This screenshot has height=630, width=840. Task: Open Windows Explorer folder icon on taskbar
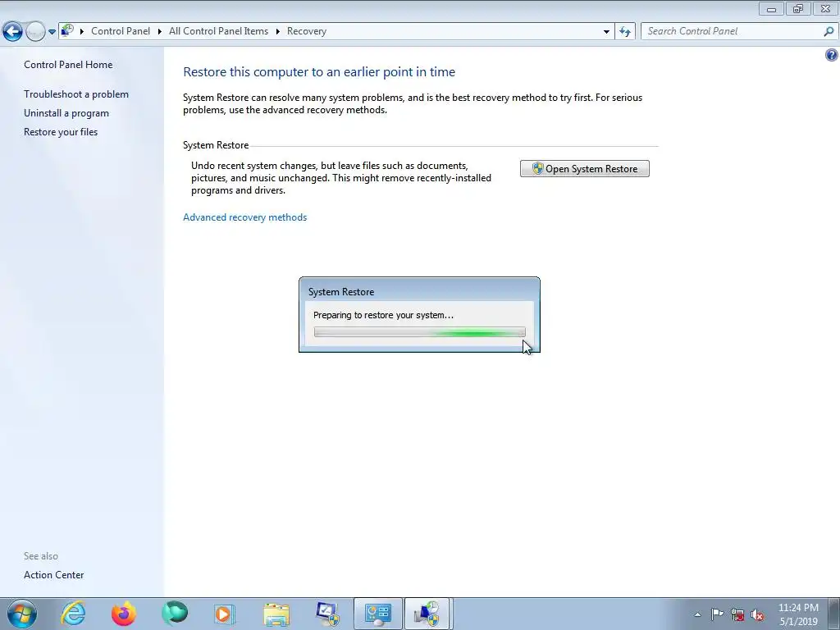tap(276, 614)
